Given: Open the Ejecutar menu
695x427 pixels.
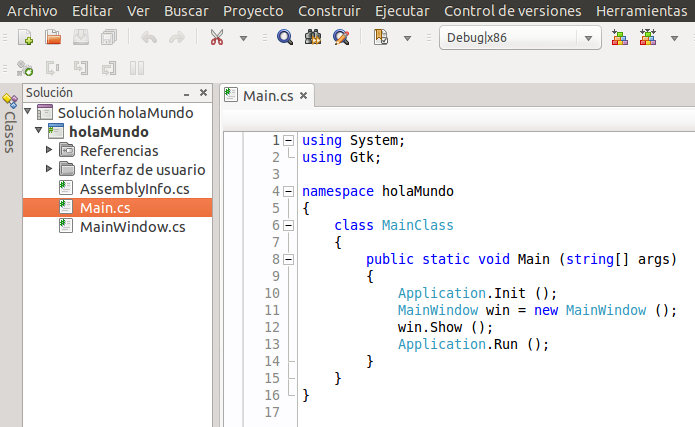Looking at the screenshot, I should click(x=402, y=11).
